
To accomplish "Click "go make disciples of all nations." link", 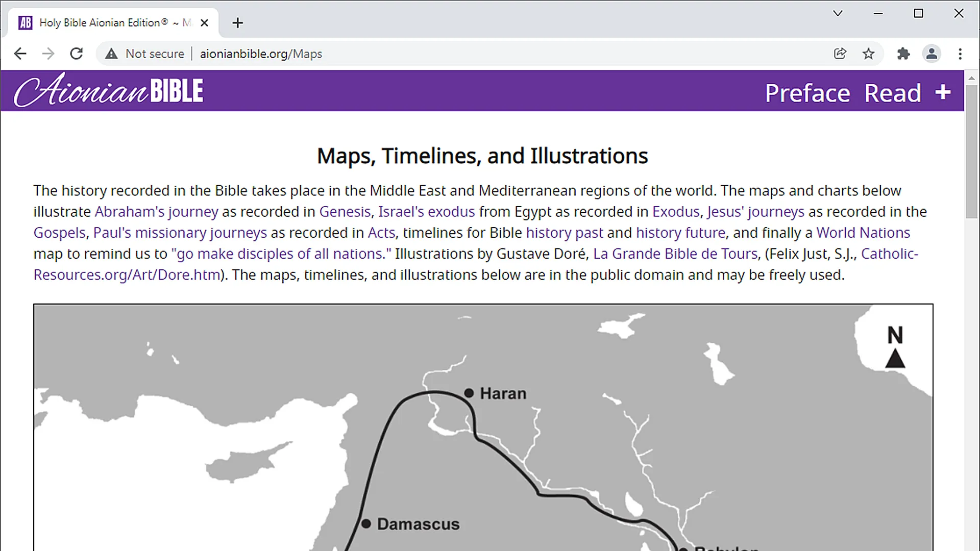I will click(281, 254).
